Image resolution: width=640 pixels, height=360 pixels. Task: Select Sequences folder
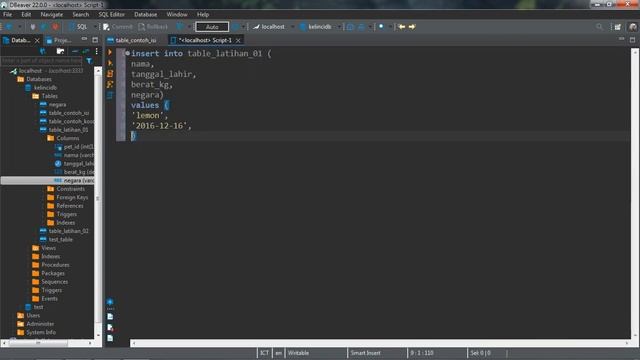click(50, 282)
